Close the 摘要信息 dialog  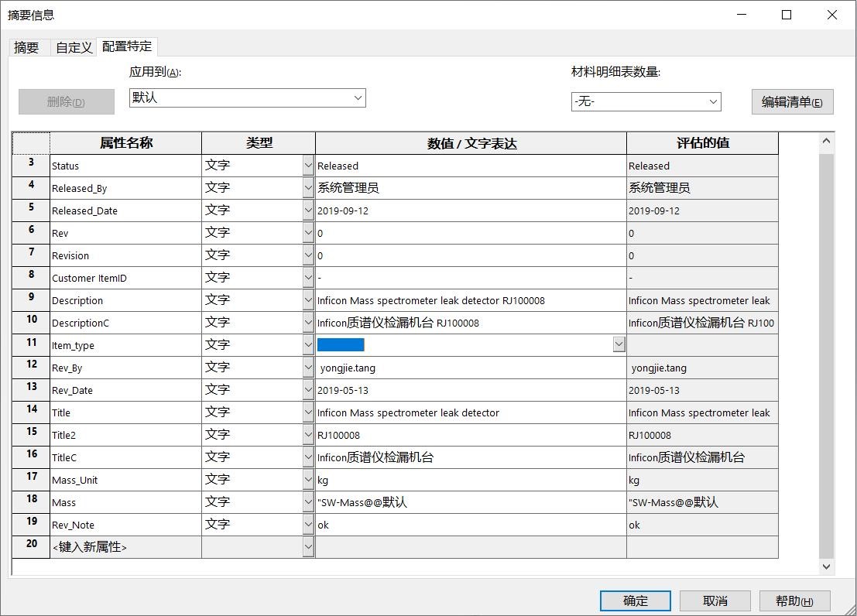point(832,15)
